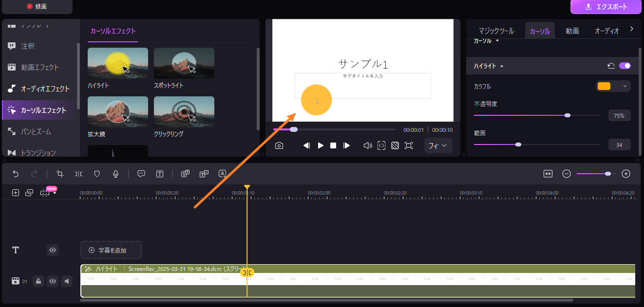Click the 範囲 range slider handle

click(518, 144)
